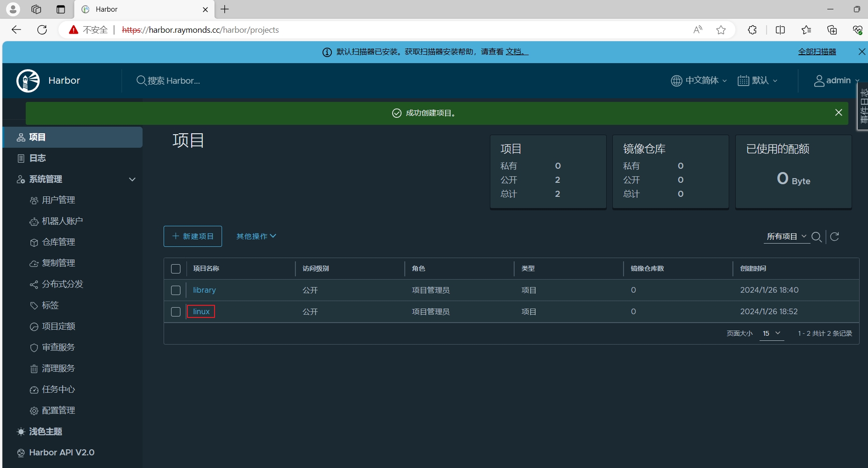Expand the 其他操作 actions dropdown
Viewport: 868px width, 468px height.
tap(256, 237)
